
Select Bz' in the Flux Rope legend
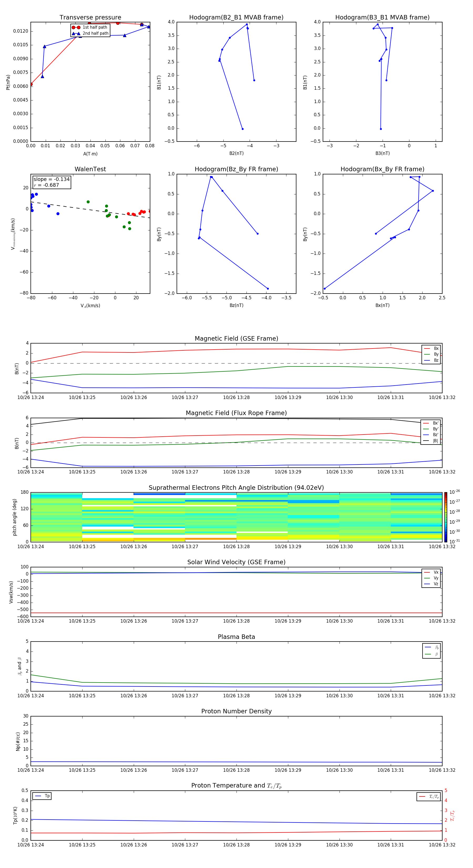pyautogui.click(x=431, y=435)
